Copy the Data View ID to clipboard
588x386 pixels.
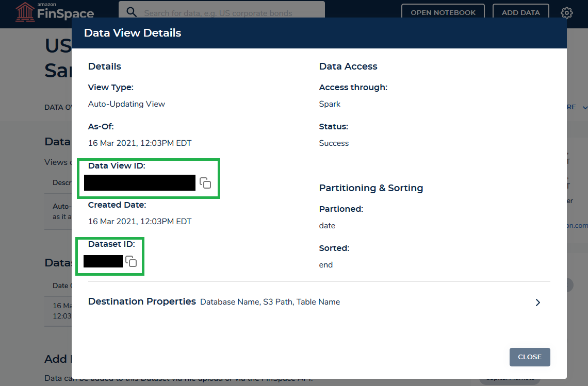(205, 182)
